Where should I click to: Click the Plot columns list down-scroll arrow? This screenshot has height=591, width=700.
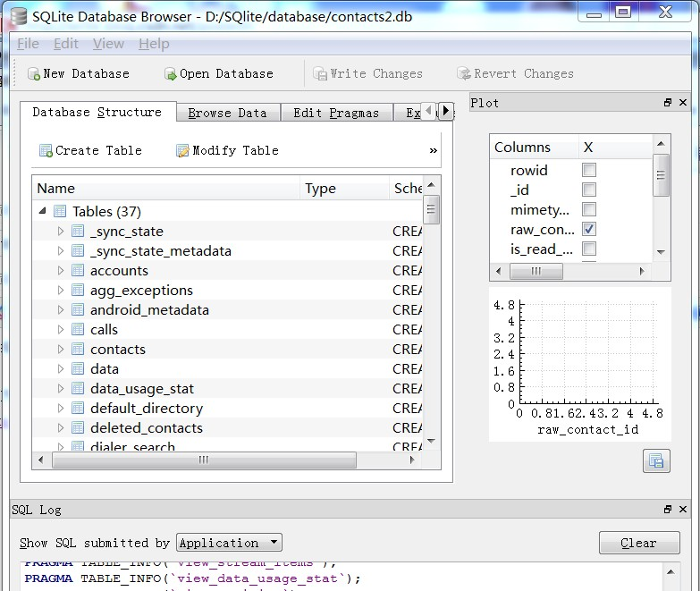pyautogui.click(x=662, y=252)
